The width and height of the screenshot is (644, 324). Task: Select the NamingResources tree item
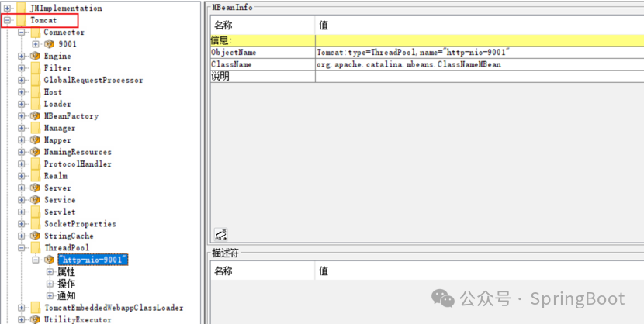tap(78, 152)
